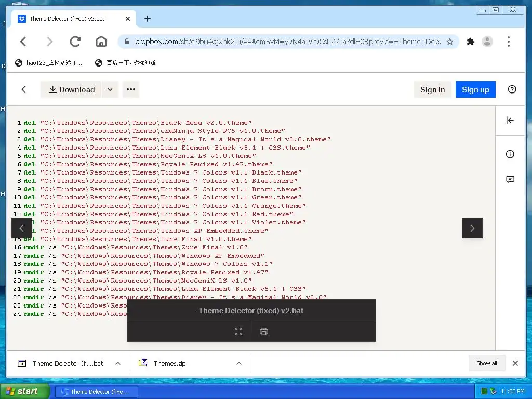The width and height of the screenshot is (532, 399).
Task: Open a new browser tab
Action: tap(147, 19)
